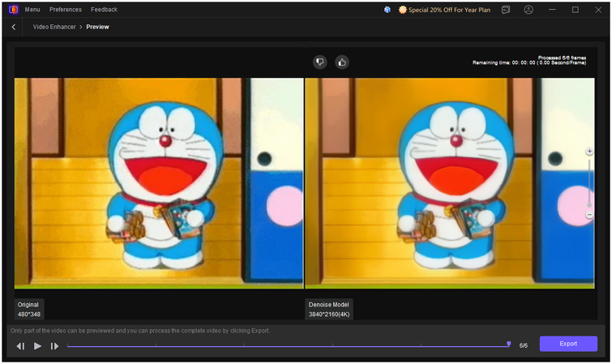
Task: Play the preview video
Action: tap(37, 346)
